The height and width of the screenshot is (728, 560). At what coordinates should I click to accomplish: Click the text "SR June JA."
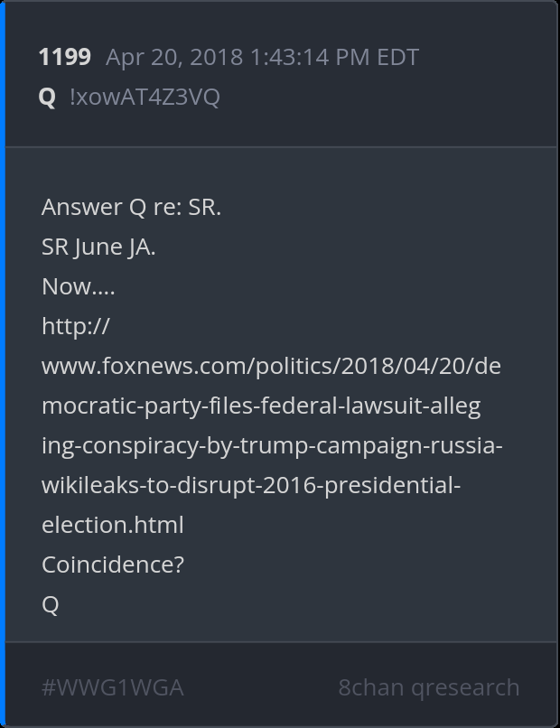98,247
